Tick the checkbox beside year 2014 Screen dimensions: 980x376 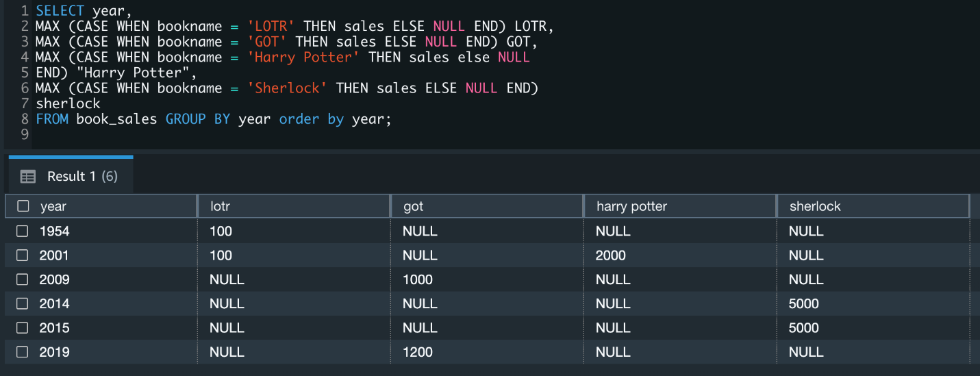[23, 303]
